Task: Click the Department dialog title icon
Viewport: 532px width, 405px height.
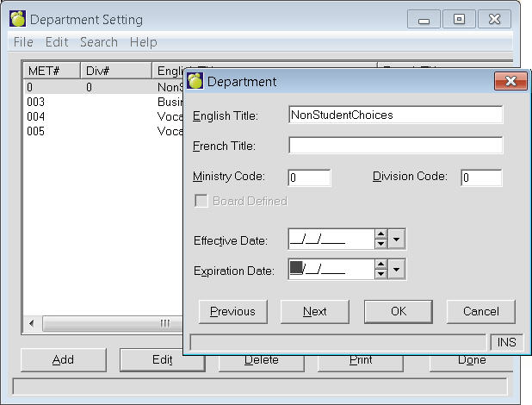Action: click(x=195, y=81)
